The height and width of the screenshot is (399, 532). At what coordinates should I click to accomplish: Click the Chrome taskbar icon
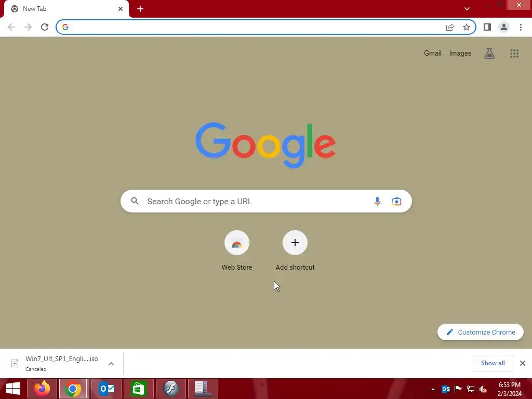pyautogui.click(x=73, y=389)
